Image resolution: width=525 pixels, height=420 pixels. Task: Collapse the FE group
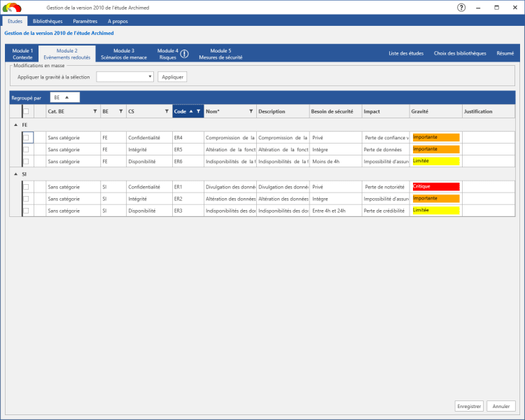click(15, 125)
